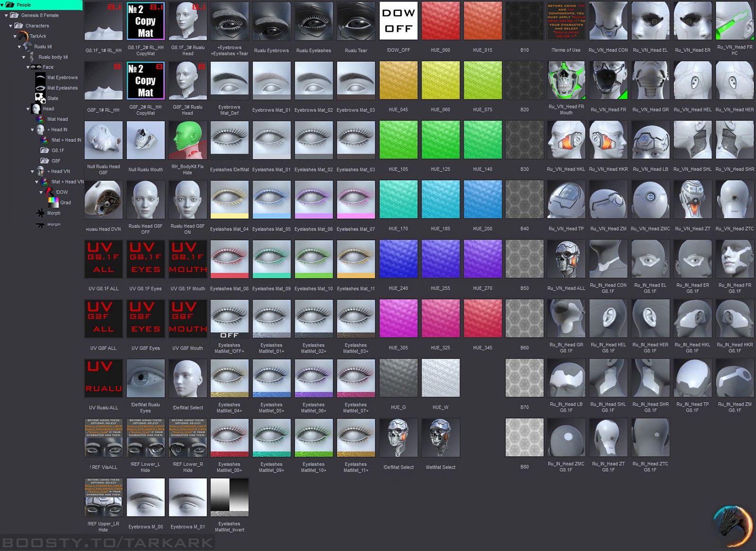Toggle !REF Lower_L Hide preset
The image size is (756, 551).
(146, 438)
